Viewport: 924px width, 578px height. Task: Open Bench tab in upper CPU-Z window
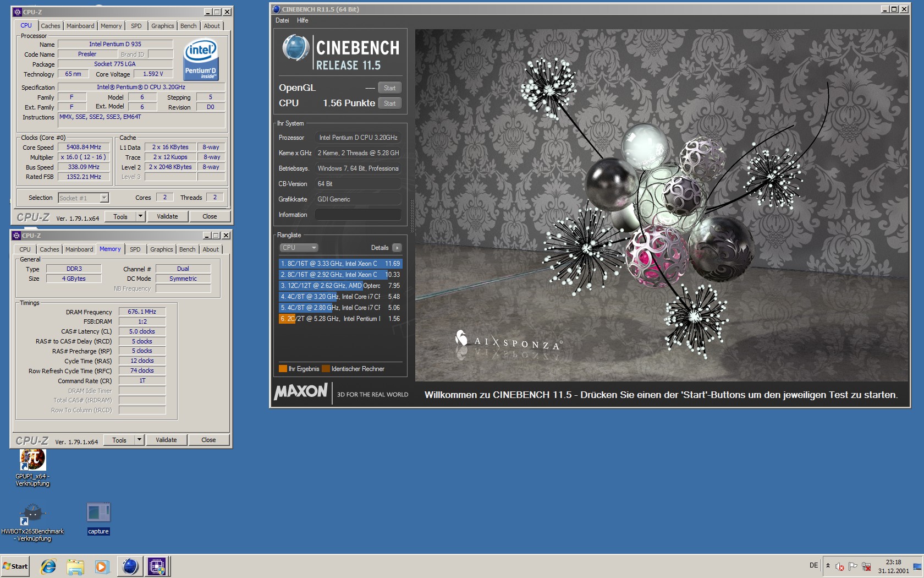(x=189, y=26)
